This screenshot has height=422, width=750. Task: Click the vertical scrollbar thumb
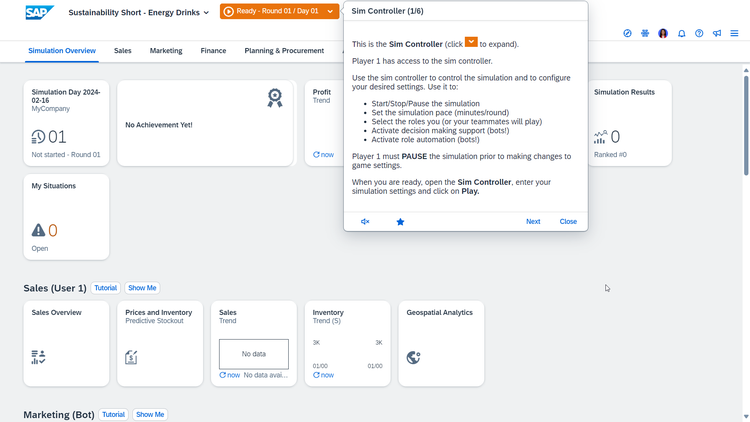[x=746, y=125]
